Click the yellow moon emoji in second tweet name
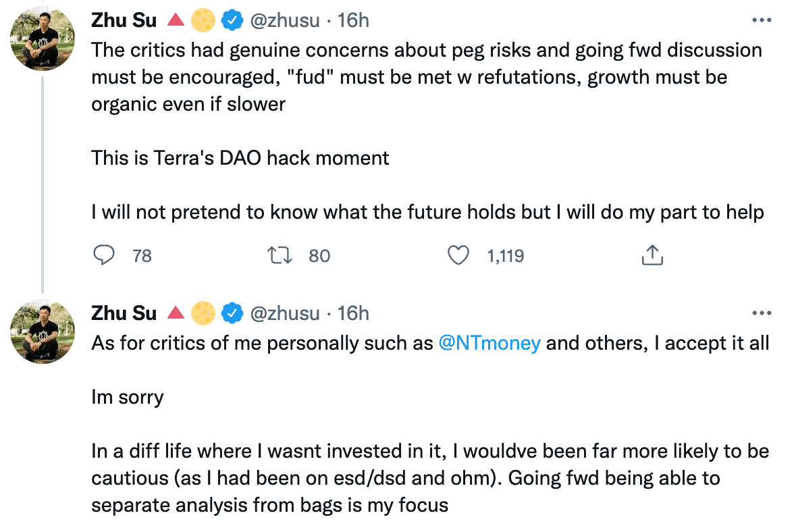 click(x=204, y=314)
